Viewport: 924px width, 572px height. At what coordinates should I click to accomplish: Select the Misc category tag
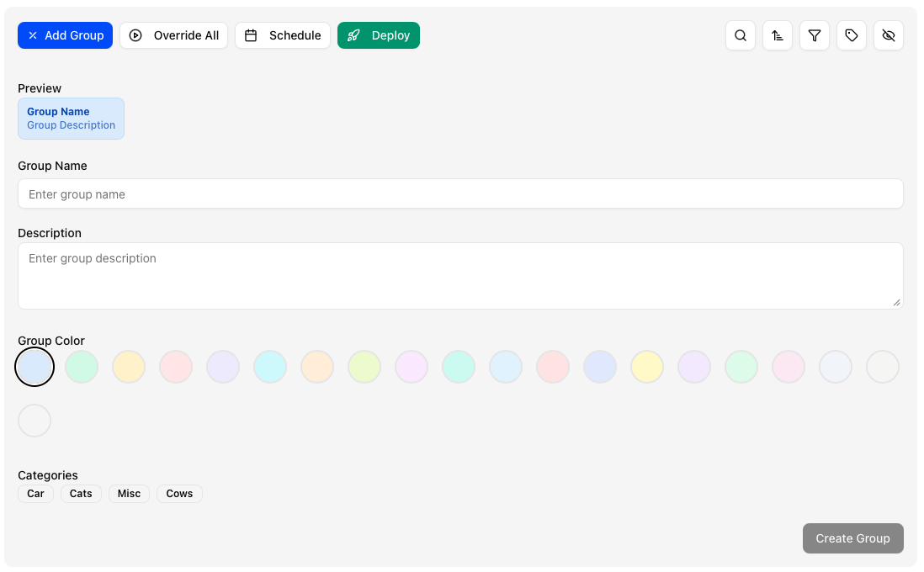click(129, 494)
